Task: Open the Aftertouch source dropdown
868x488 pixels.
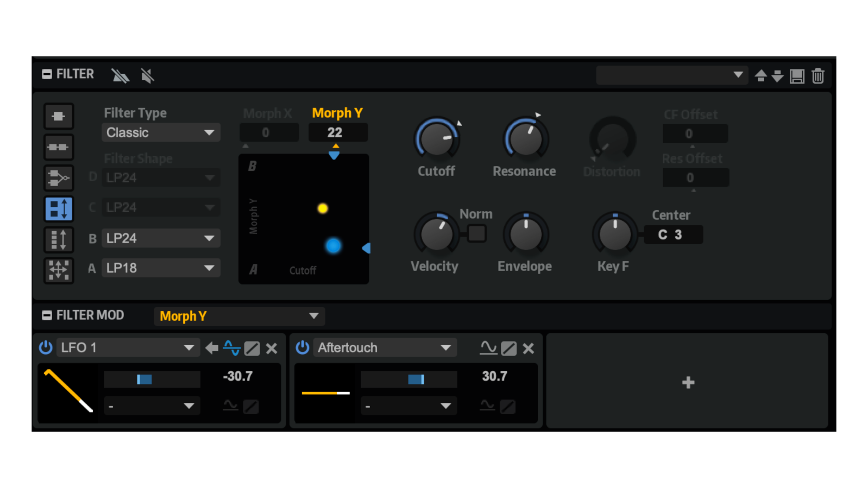Action: click(385, 347)
